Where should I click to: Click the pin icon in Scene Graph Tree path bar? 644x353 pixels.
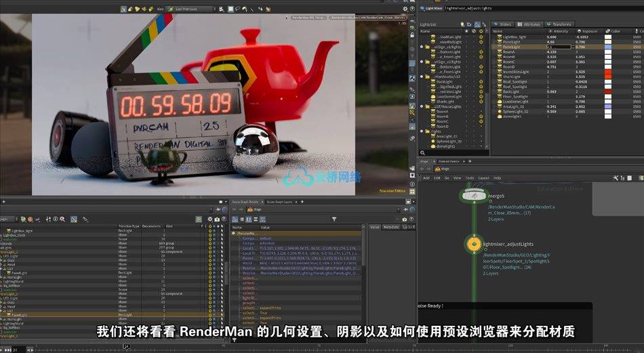[218, 209]
